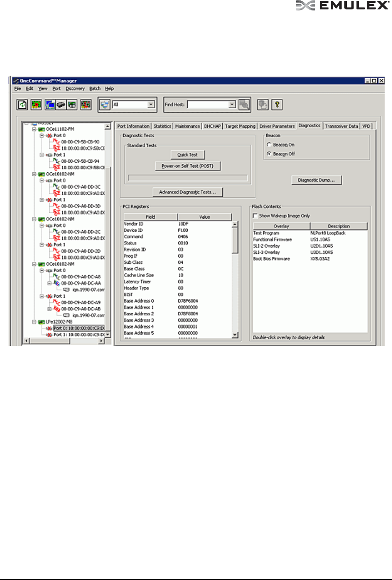The width and height of the screenshot is (392, 580).
Task: Open the Find Host dropdown arrow
Action: (x=232, y=105)
